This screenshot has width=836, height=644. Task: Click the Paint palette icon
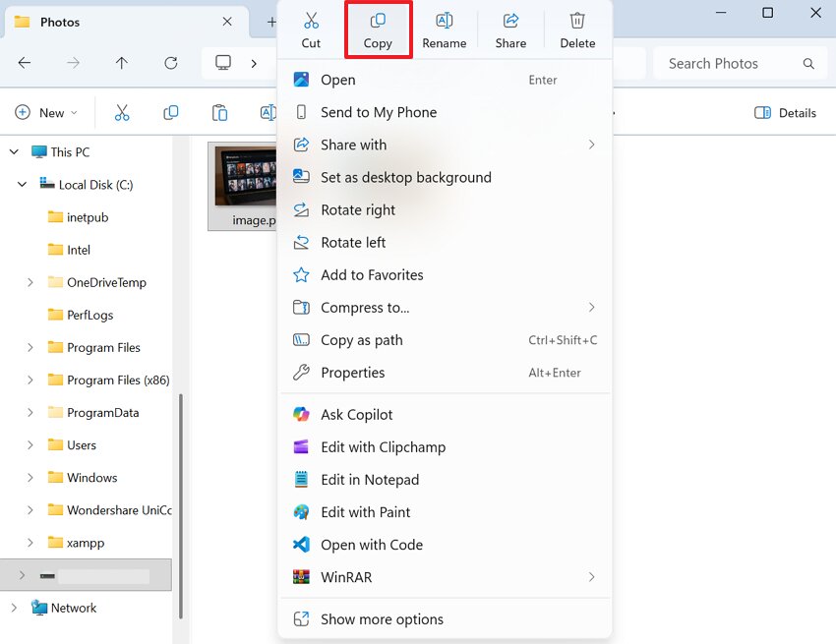pyautogui.click(x=301, y=512)
